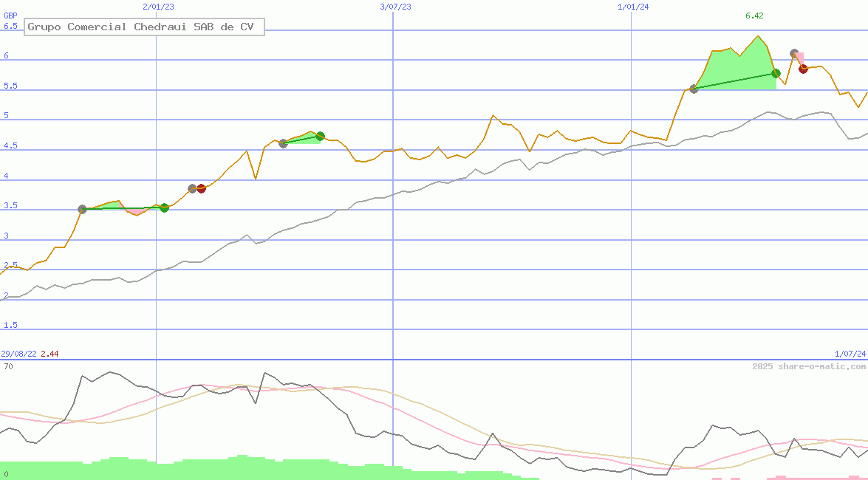Viewport: 868px width, 480px height.
Task: Click the red exit marker near 3.85
Action: click(x=202, y=189)
